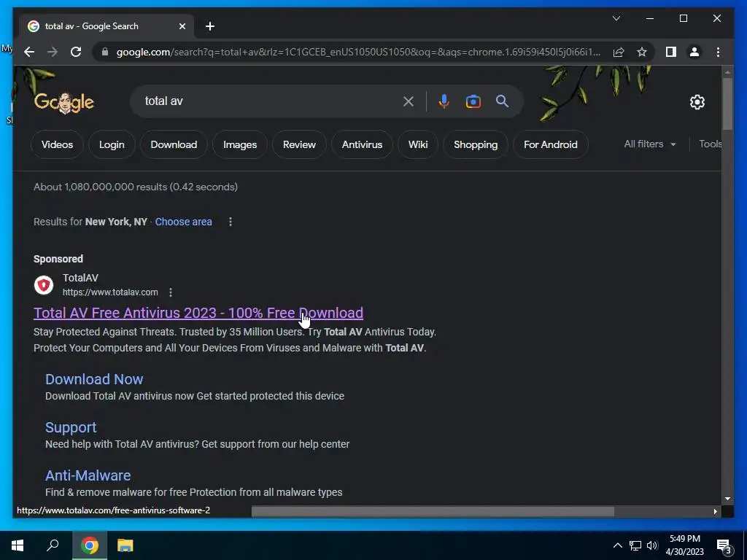Select the For Android filter chip
The image size is (747, 560).
coord(551,144)
